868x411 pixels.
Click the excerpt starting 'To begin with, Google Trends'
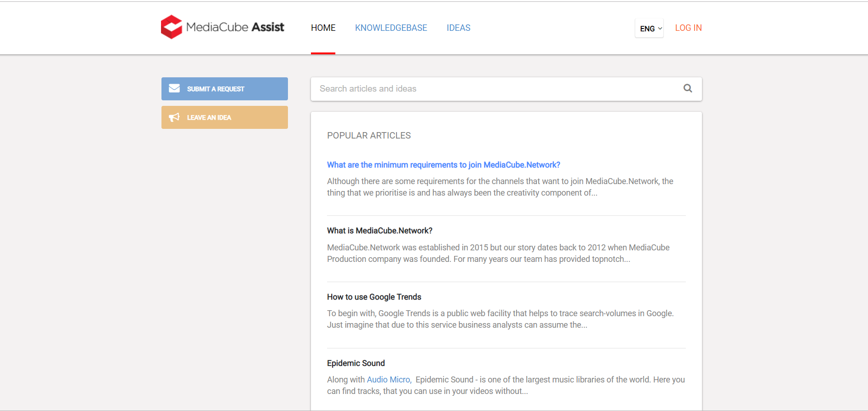(x=500, y=319)
